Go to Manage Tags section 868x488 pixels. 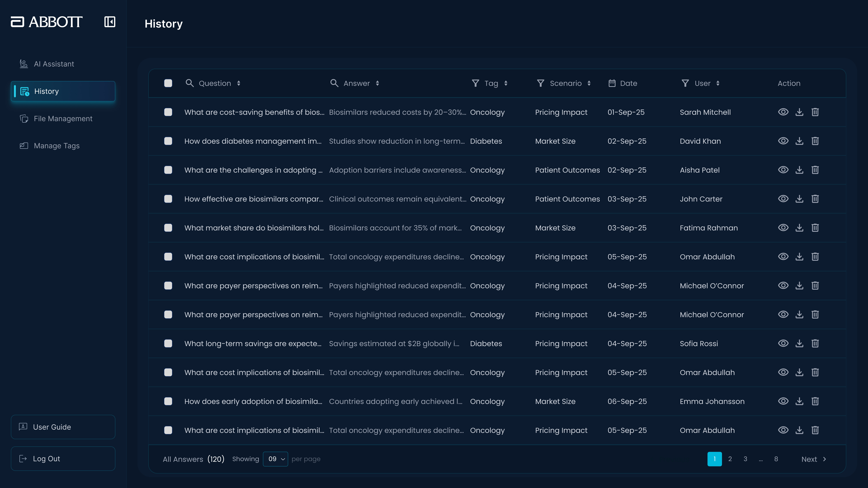pos(57,146)
